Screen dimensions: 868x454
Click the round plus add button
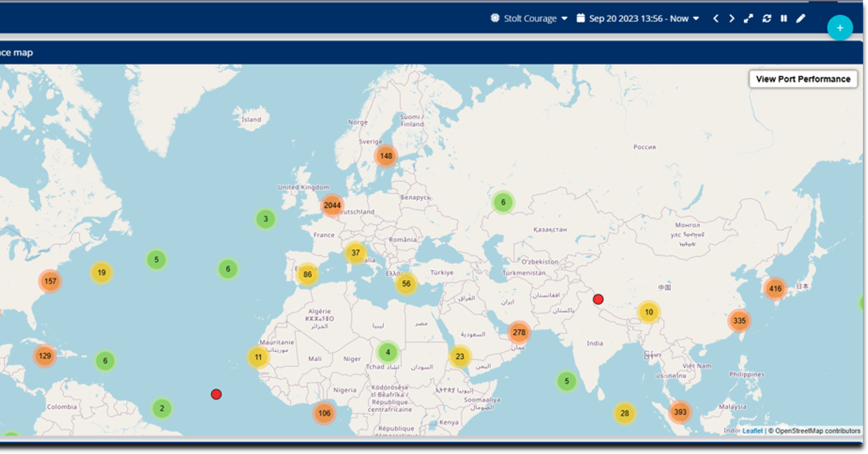(x=840, y=28)
